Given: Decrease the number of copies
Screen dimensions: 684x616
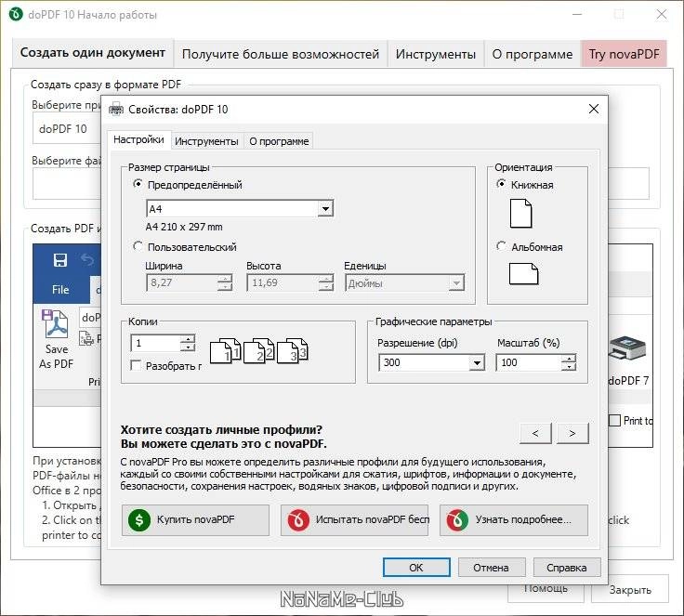Looking at the screenshot, I should [x=188, y=347].
